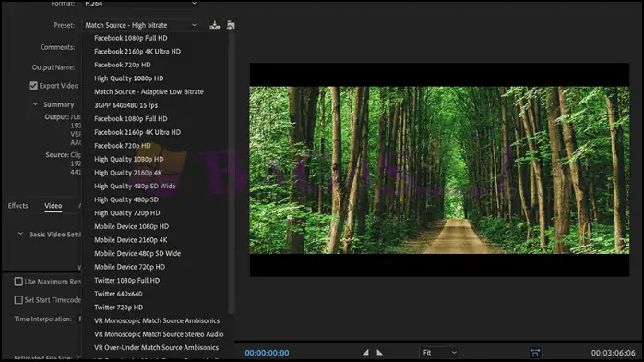644x362 pixels.
Task: Click the Comments label
Action: pyautogui.click(x=57, y=47)
